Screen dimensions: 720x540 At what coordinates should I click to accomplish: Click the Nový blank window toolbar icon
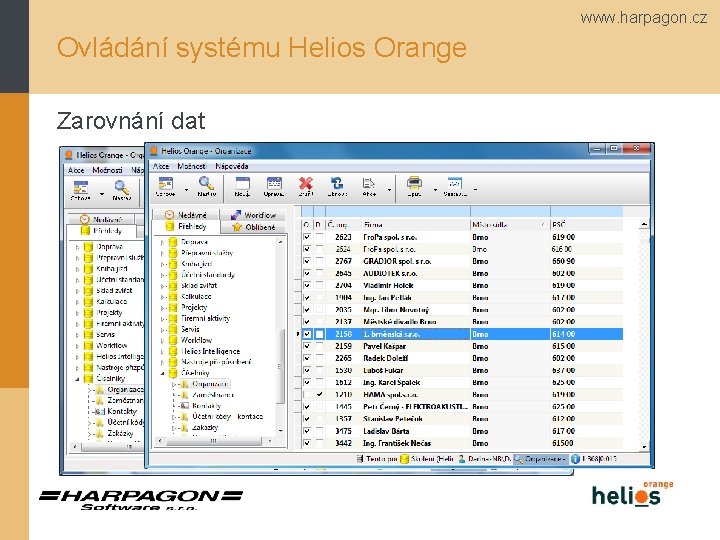point(242,183)
